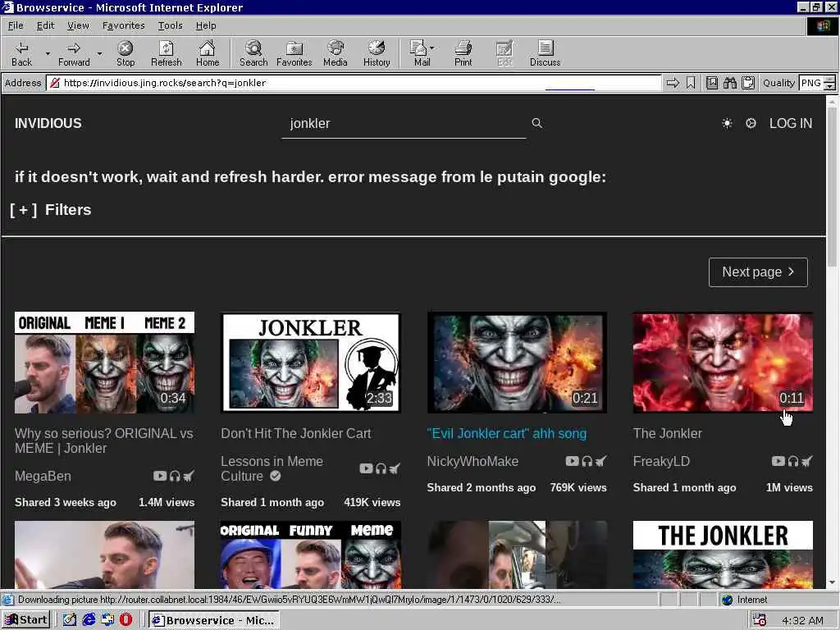Image resolution: width=840 pixels, height=630 pixels.
Task: Open the Tools menu
Action: [x=171, y=25]
